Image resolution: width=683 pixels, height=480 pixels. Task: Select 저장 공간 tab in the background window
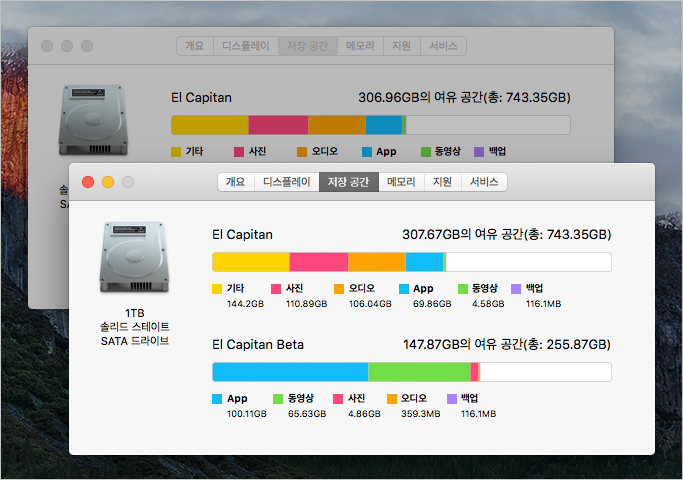[308, 46]
